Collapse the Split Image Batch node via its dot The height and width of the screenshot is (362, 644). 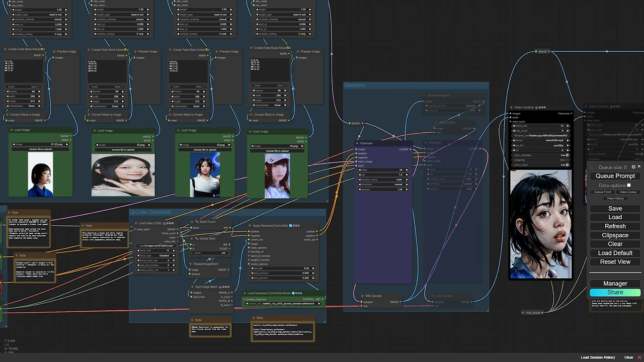[192, 287]
